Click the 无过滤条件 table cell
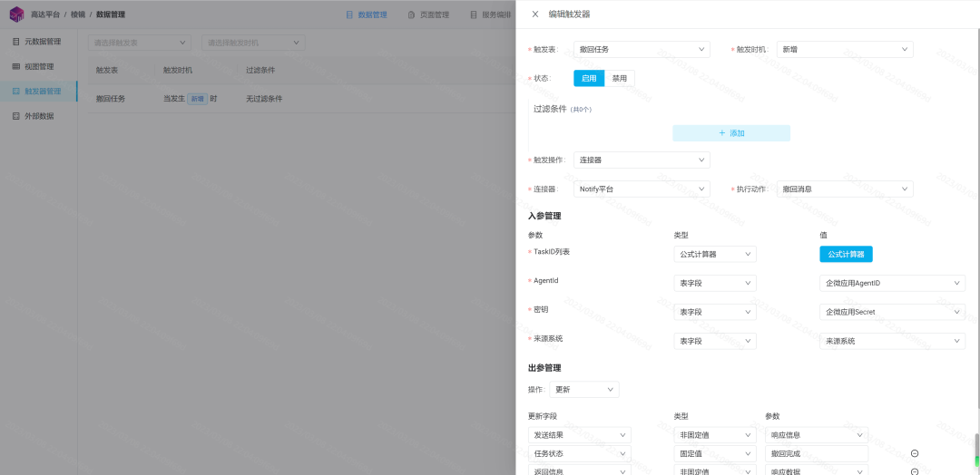Viewport: 980px width, 475px height. pyautogui.click(x=264, y=99)
